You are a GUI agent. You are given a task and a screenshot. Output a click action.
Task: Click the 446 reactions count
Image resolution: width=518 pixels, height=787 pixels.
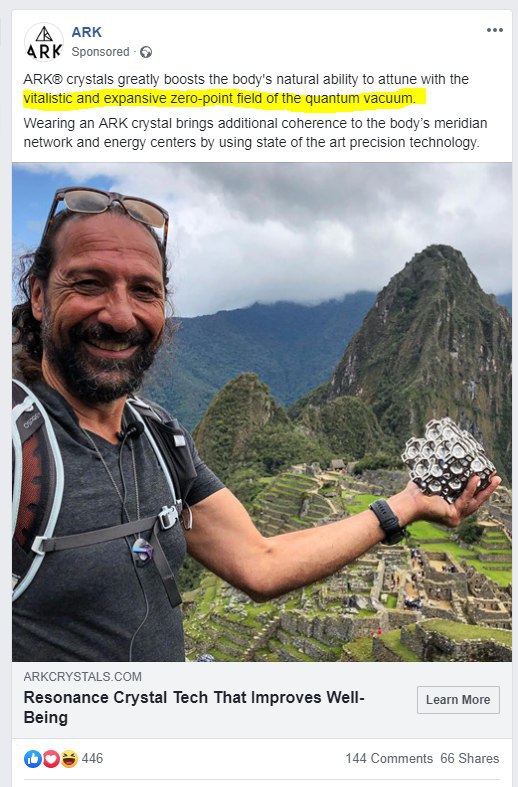coord(92,758)
